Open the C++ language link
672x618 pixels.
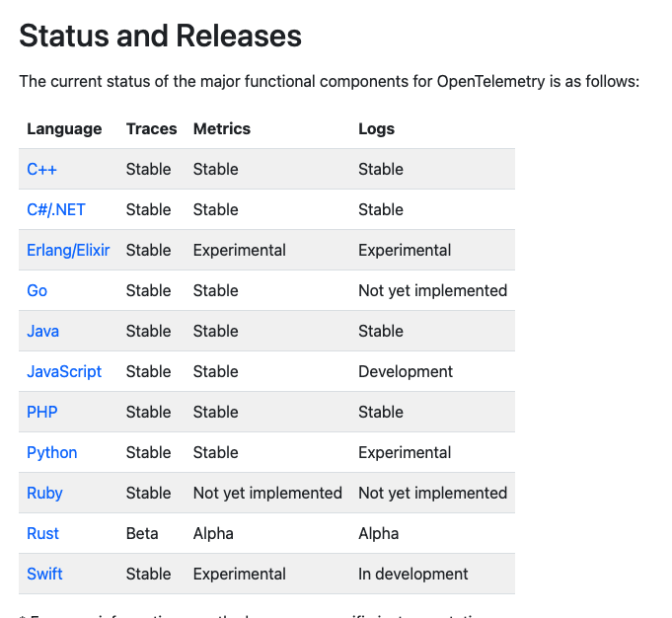click(41, 169)
